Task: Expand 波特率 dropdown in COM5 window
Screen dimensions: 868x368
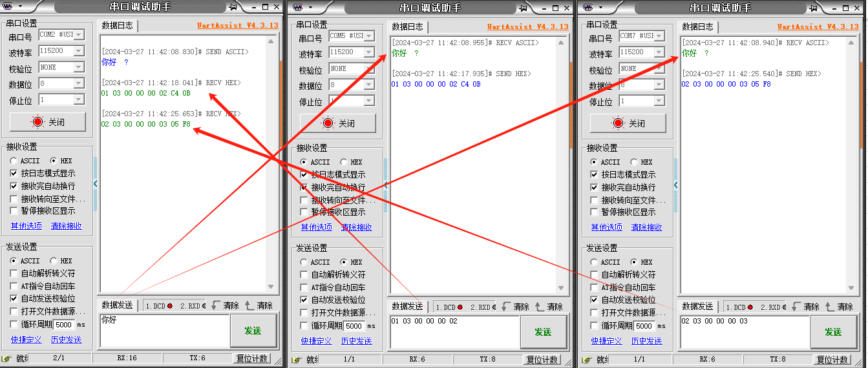Action: pyautogui.click(x=368, y=52)
